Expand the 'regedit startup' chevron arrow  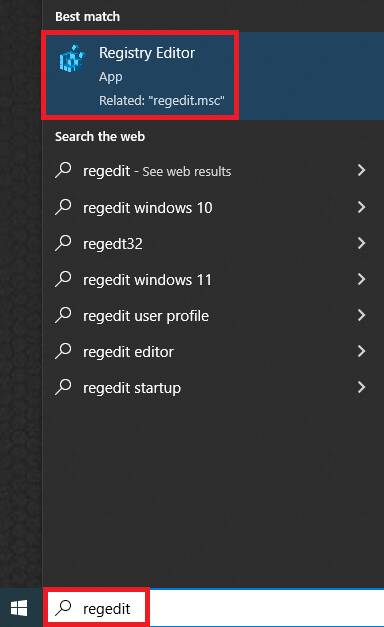tap(361, 387)
